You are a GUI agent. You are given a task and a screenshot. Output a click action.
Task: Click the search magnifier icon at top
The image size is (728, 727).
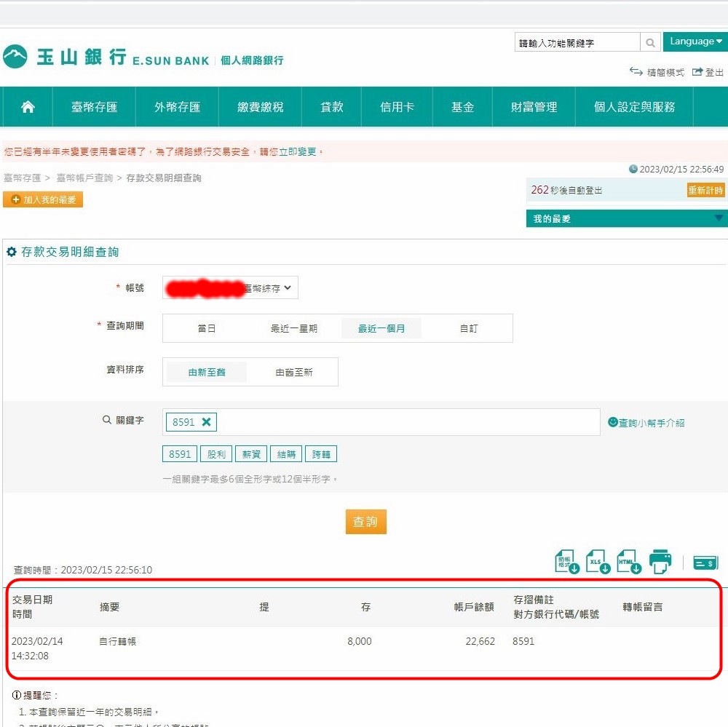(x=650, y=43)
